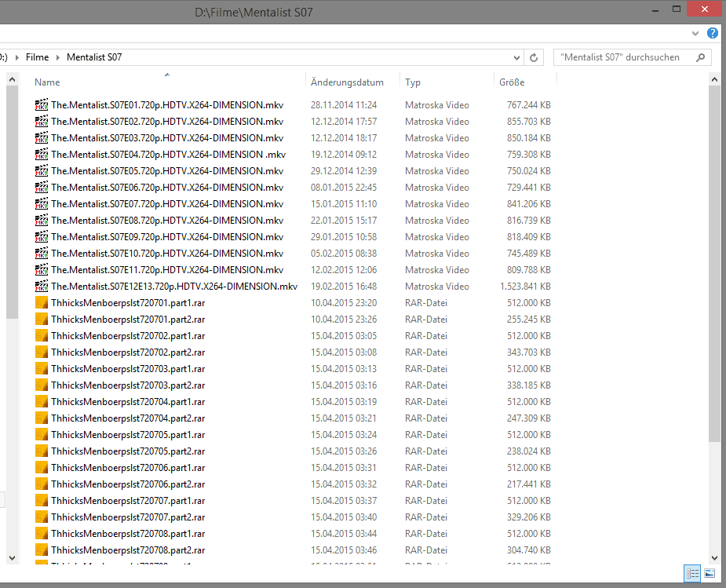726x588 pixels.
Task: Click date 28.11.2014 11:24
Action: click(344, 105)
